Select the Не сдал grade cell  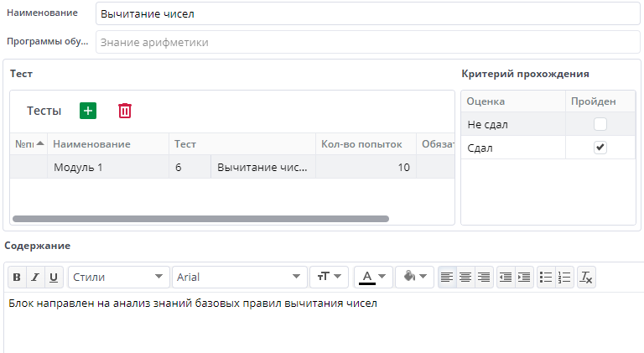[513, 124]
